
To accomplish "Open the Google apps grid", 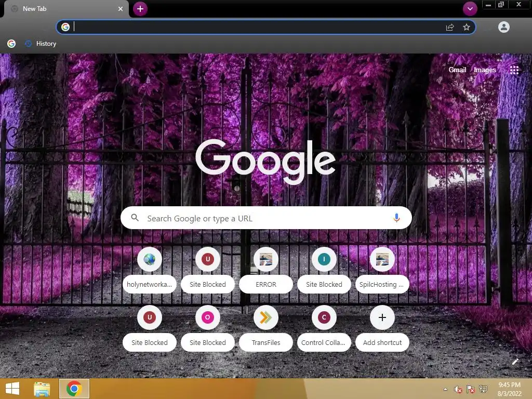I will (514, 70).
